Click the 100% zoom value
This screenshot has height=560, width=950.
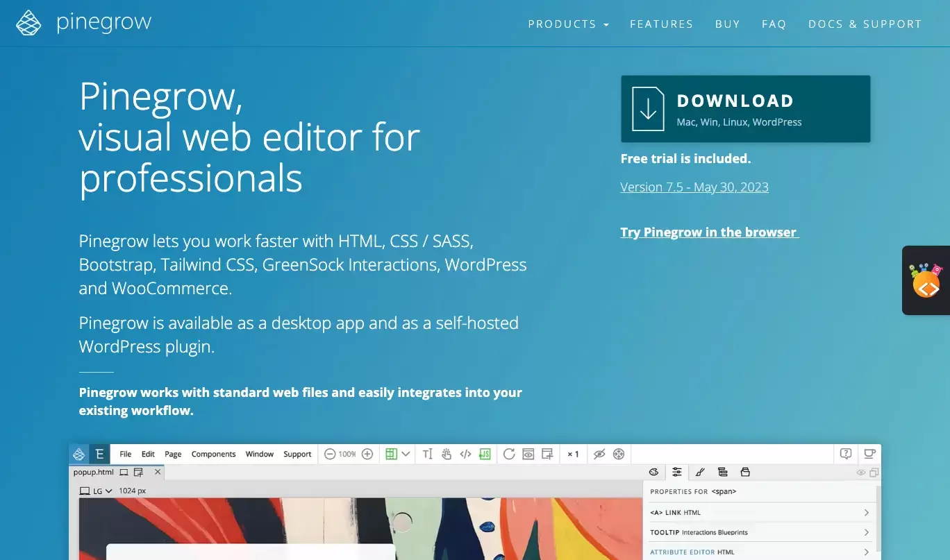pyautogui.click(x=348, y=454)
